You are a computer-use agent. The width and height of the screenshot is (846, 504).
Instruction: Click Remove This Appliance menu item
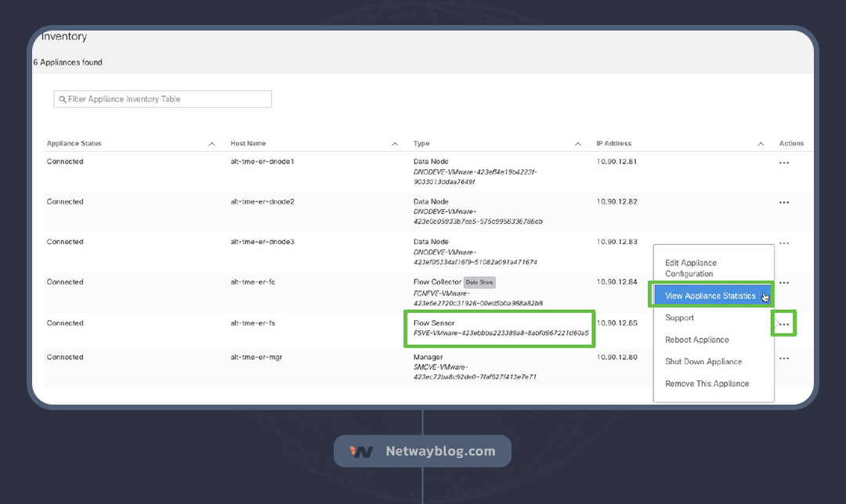pos(707,383)
